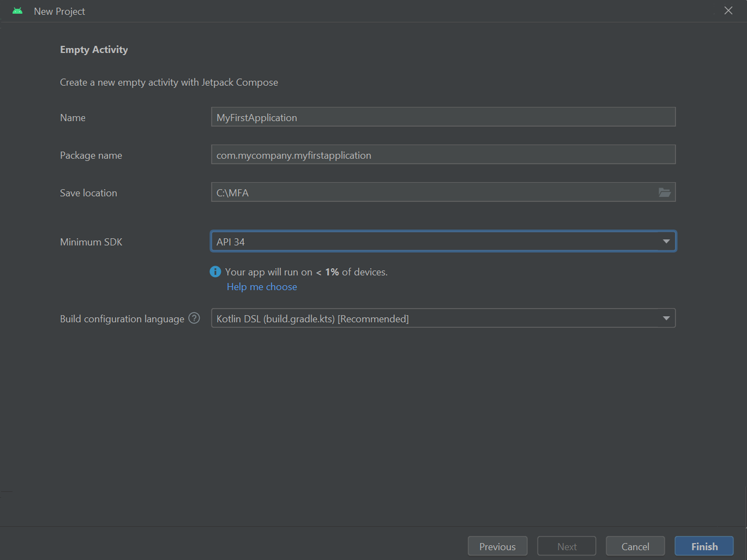
Task: Expand the Build configuration language dropdown arrow
Action: [x=666, y=319]
